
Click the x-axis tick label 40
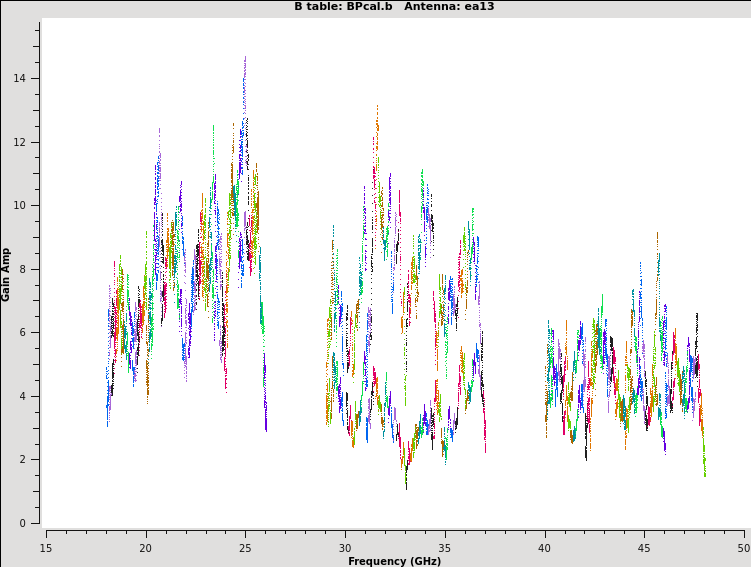[544, 548]
